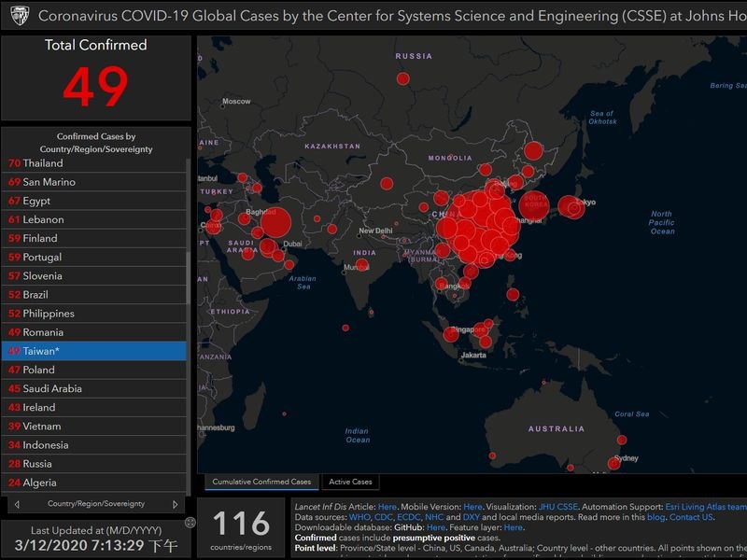
Task: Click the South Korea case circle
Action: (533, 205)
